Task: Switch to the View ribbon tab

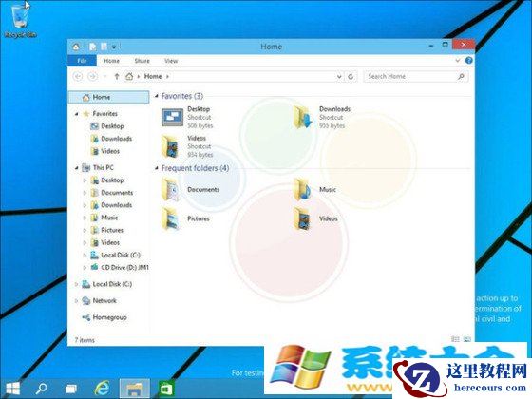Action: [171, 61]
